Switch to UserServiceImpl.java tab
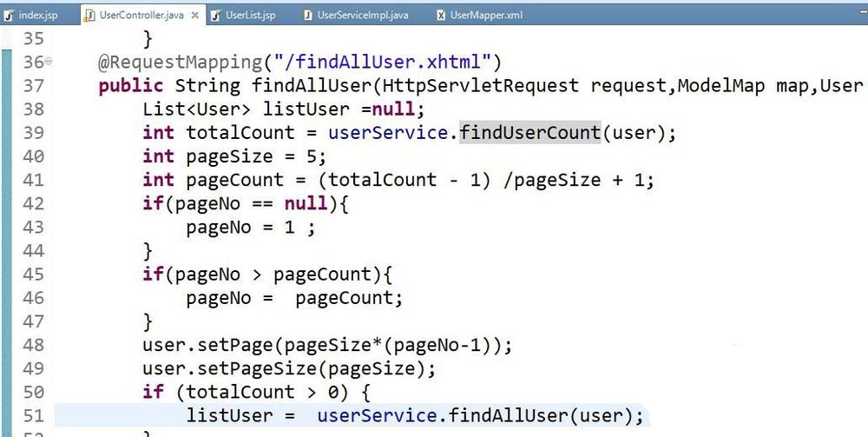Image resolution: width=868 pixels, height=437 pixels. click(x=361, y=16)
